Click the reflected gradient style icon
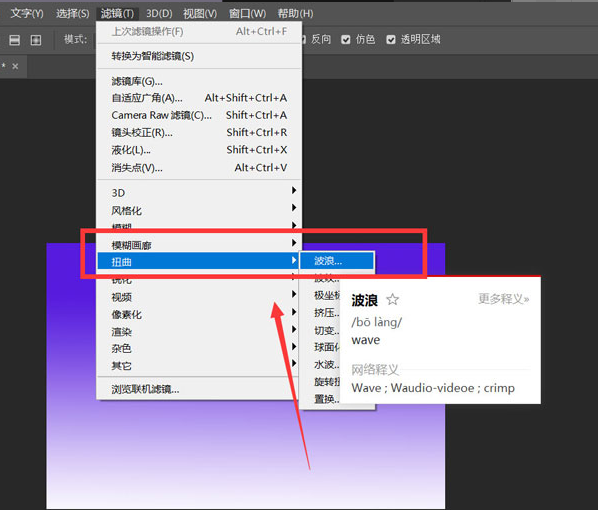598x510 pixels. [14, 40]
